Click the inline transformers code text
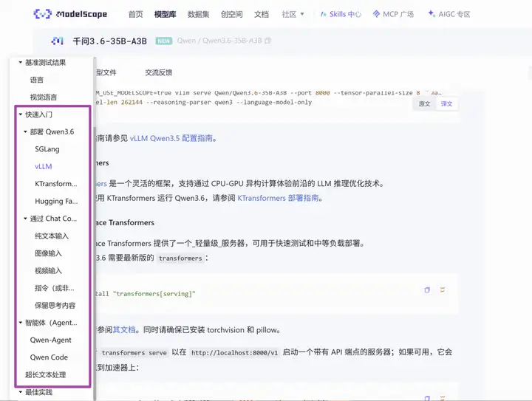The image size is (532, 401). coord(180,258)
